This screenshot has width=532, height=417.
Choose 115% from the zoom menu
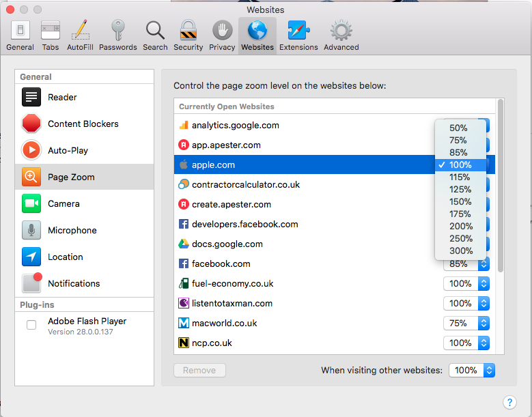pyautogui.click(x=460, y=177)
